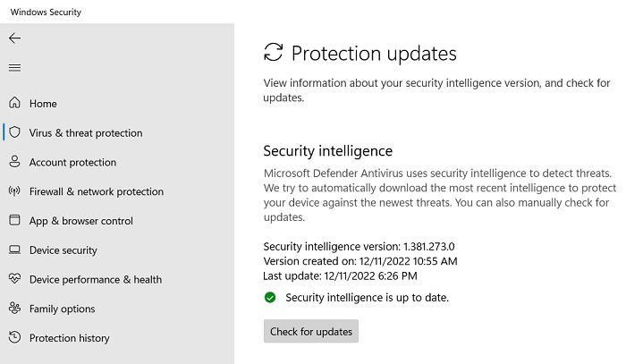Click the Family options people icon
This screenshot has height=364, width=626.
point(14,309)
